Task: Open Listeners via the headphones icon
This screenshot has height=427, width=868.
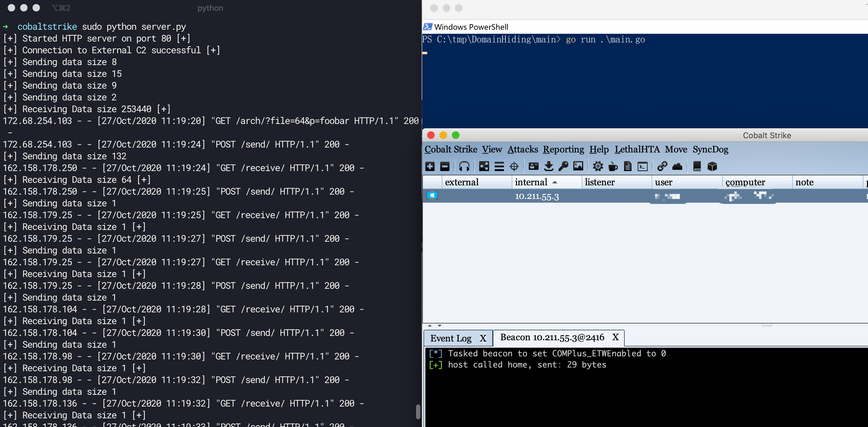Action: coord(464,166)
